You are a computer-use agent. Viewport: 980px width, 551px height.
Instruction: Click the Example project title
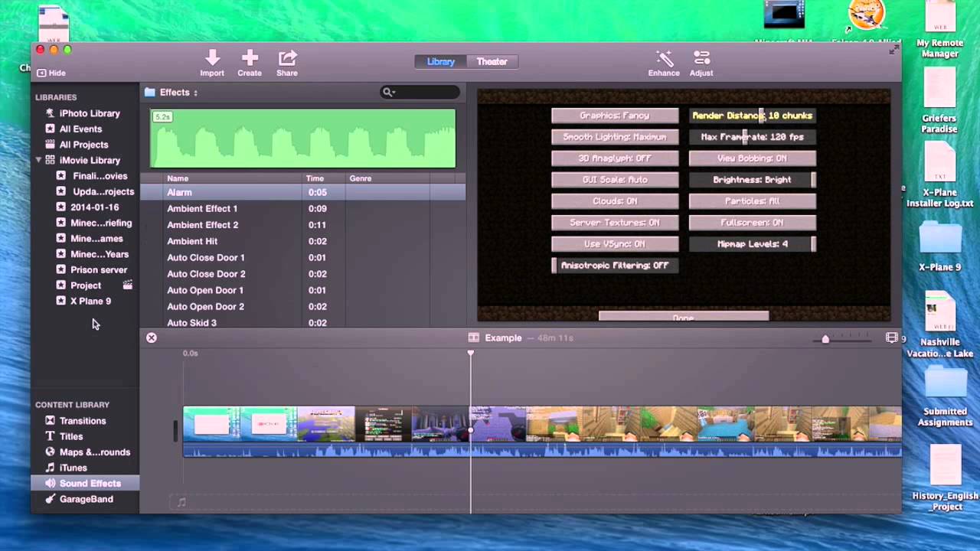(x=503, y=337)
